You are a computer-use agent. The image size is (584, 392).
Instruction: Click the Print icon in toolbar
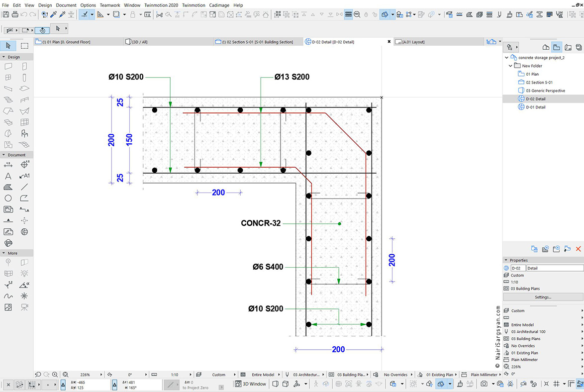click(15, 14)
